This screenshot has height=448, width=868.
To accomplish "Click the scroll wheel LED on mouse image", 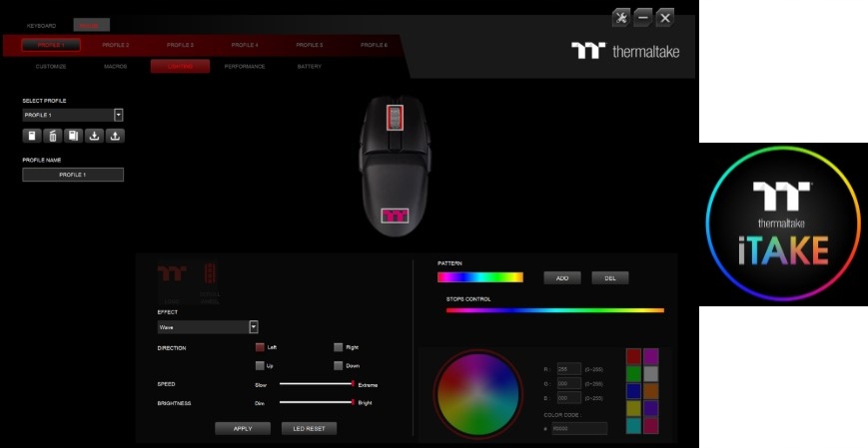I will (395, 117).
